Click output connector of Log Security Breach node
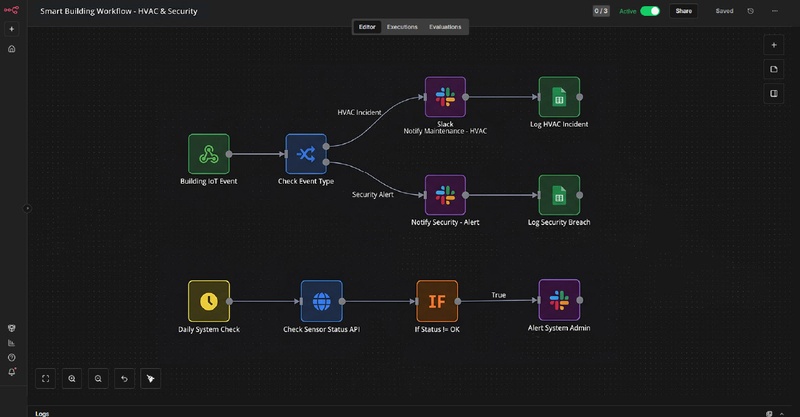Screen dimensions: 800x417 [x=580, y=195]
